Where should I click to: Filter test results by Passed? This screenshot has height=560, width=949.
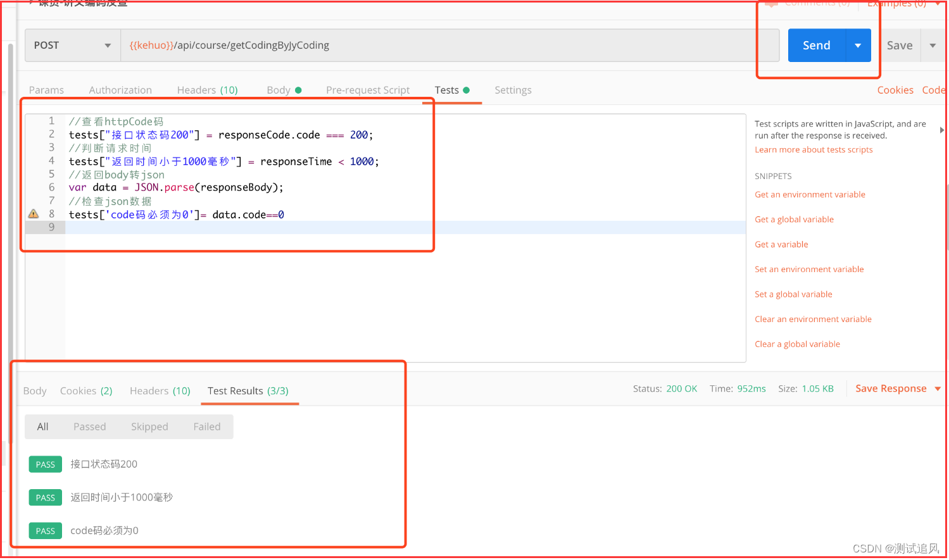tap(90, 427)
